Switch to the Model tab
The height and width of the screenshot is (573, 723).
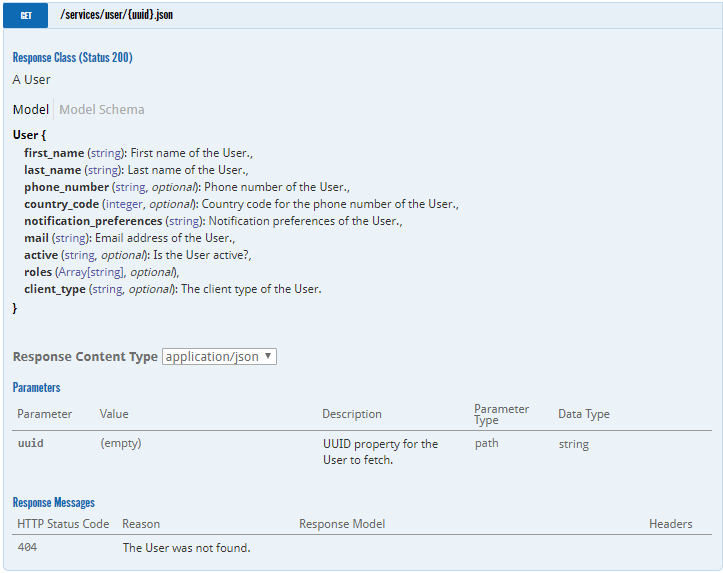31,110
